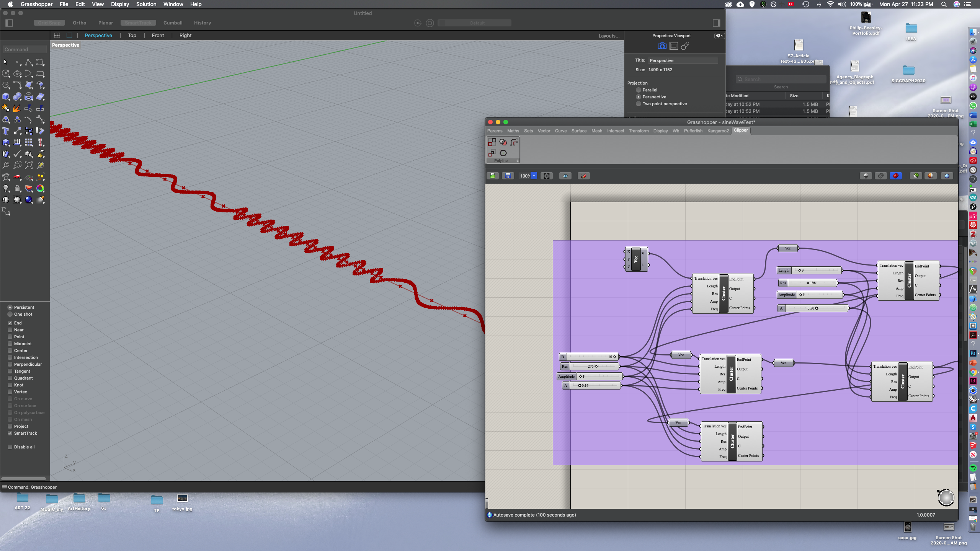This screenshot has width=980, height=551.
Task: Click the Rhino Point snap toggle
Action: coord(10,336)
